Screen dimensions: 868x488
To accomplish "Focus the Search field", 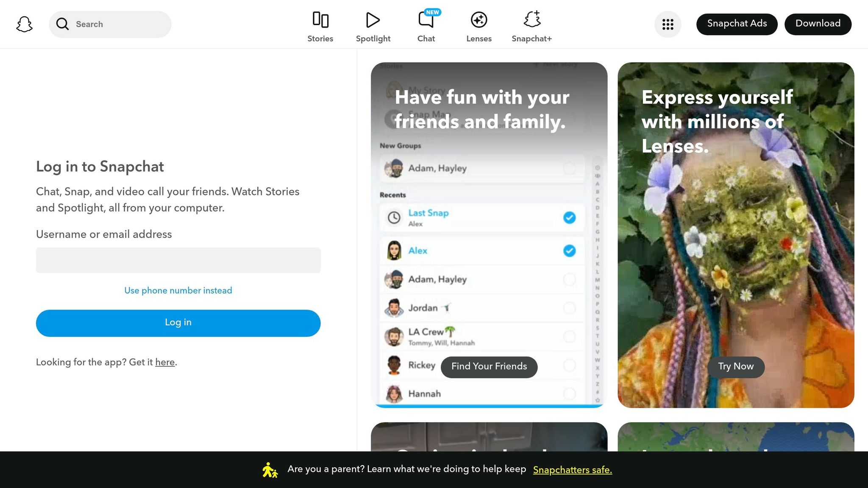I will 110,24.
